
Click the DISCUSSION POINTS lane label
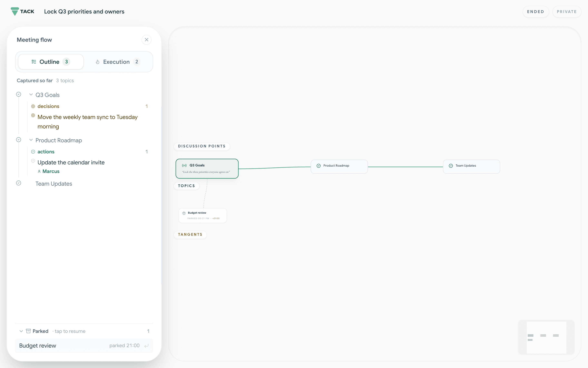(202, 146)
